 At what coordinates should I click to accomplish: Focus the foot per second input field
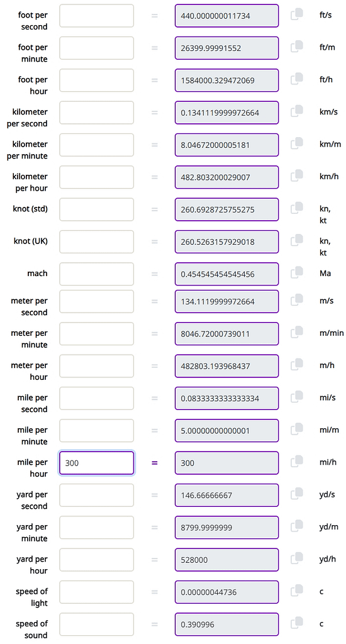(x=97, y=16)
